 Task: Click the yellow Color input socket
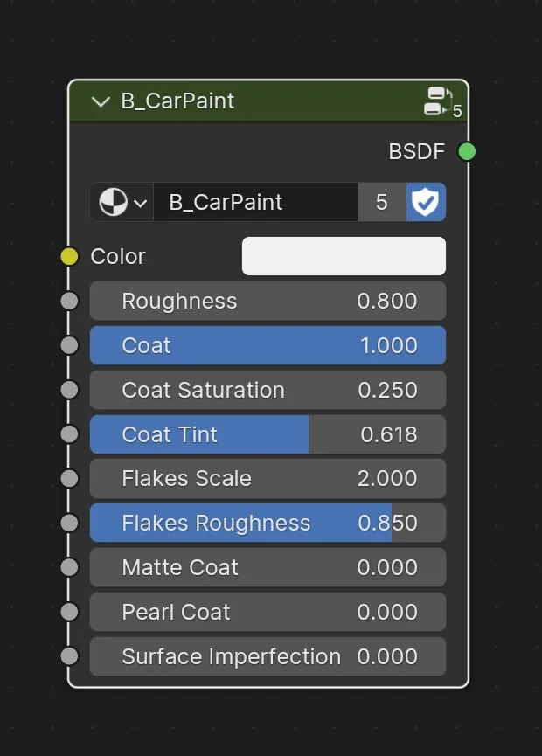click(68, 256)
